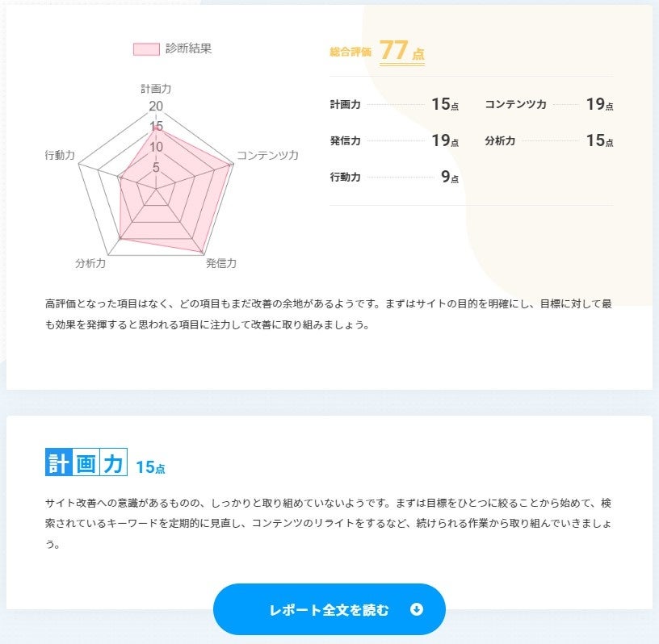The image size is (659, 644).
Task: Click the 20 tick label on the radar chart
Action: [x=156, y=107]
